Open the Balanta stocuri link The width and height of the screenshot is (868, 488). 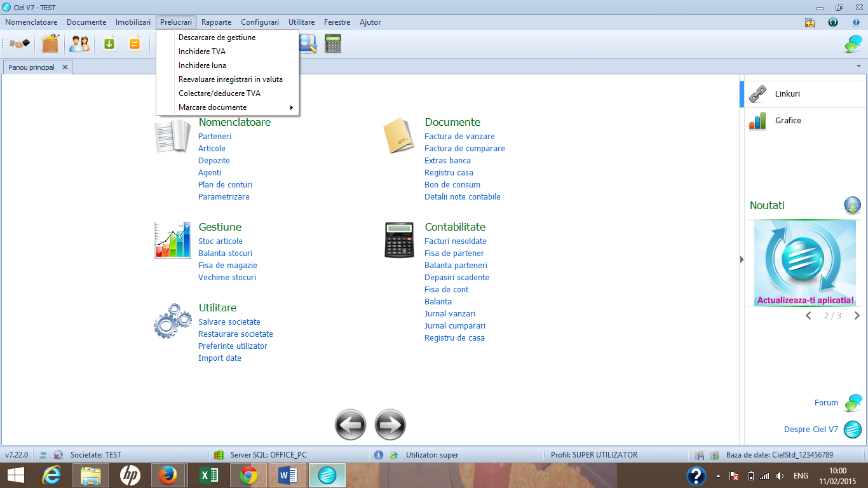pos(225,254)
